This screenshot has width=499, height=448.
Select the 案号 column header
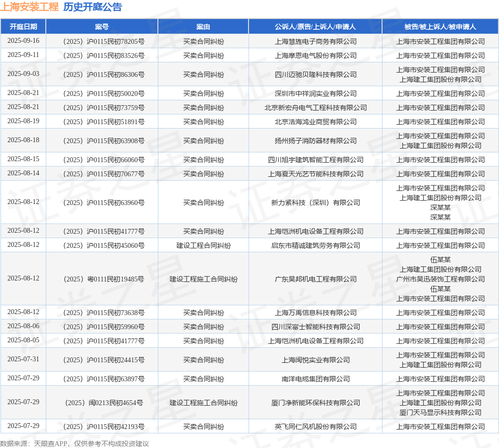[102, 27]
